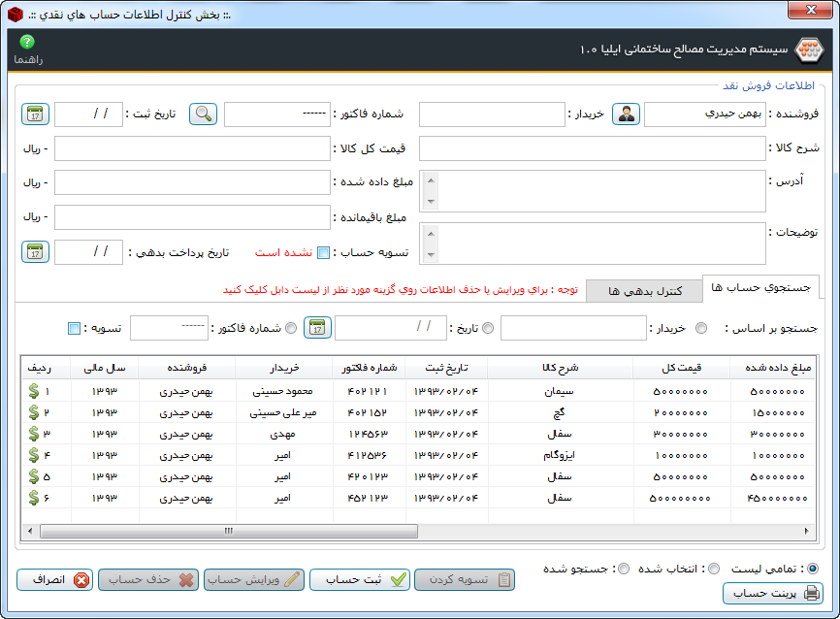The width and height of the screenshot is (840, 619).
Task: Select search by buyer (خریدار) radio button
Action: click(x=701, y=328)
